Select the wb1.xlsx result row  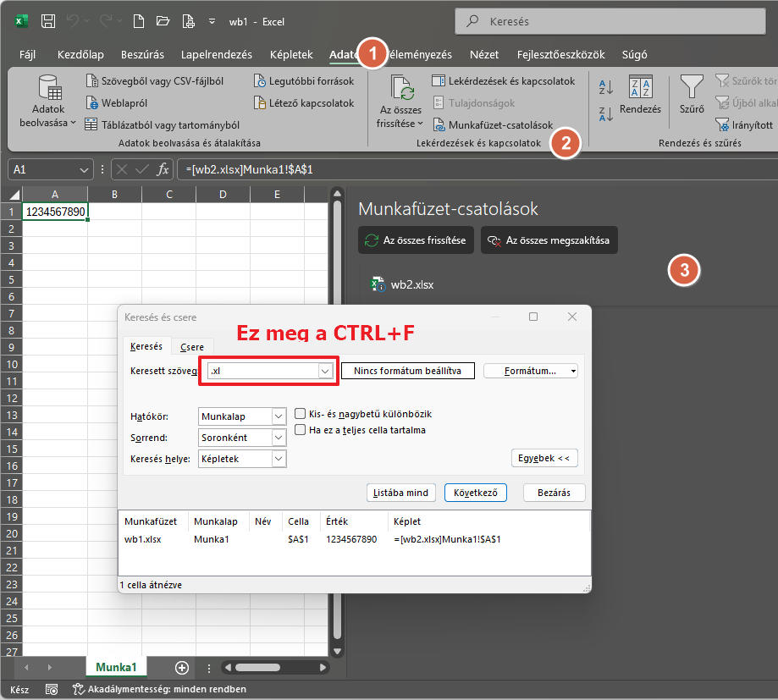[354, 539]
